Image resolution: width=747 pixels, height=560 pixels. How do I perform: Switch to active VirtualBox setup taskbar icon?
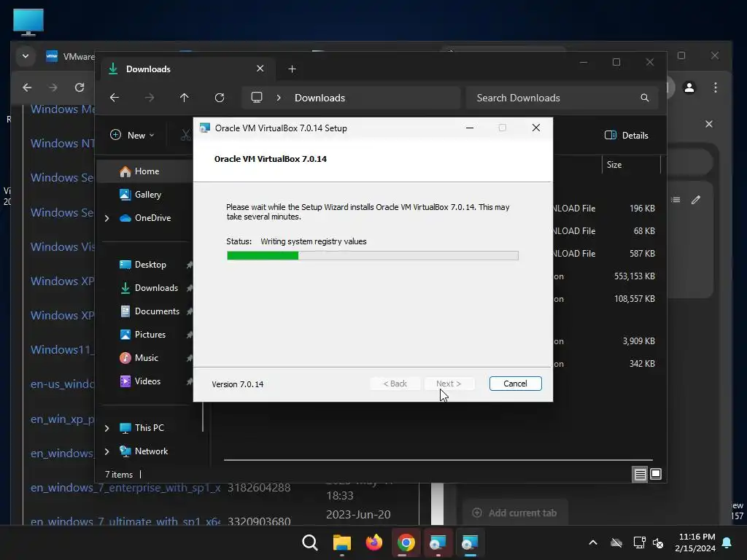click(x=470, y=542)
